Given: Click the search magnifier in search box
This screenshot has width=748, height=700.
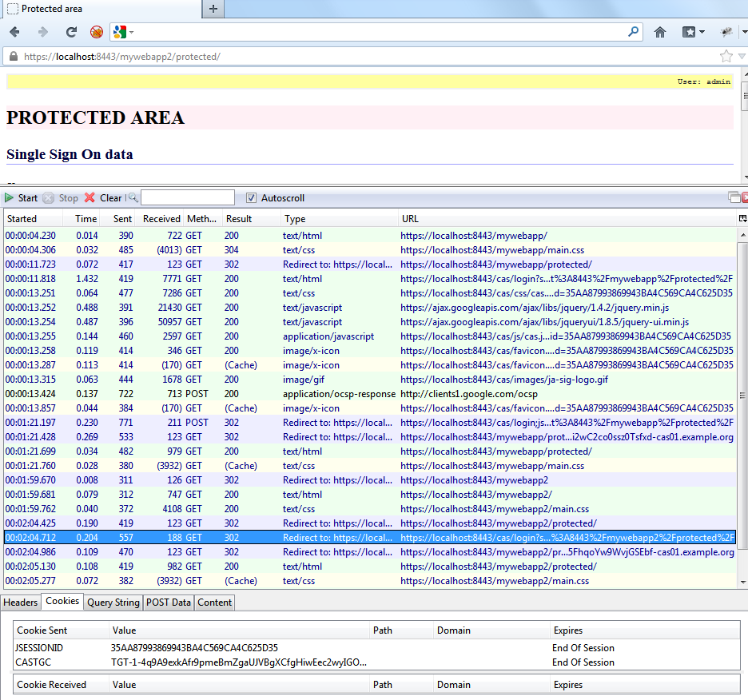Looking at the screenshot, I should [x=634, y=32].
